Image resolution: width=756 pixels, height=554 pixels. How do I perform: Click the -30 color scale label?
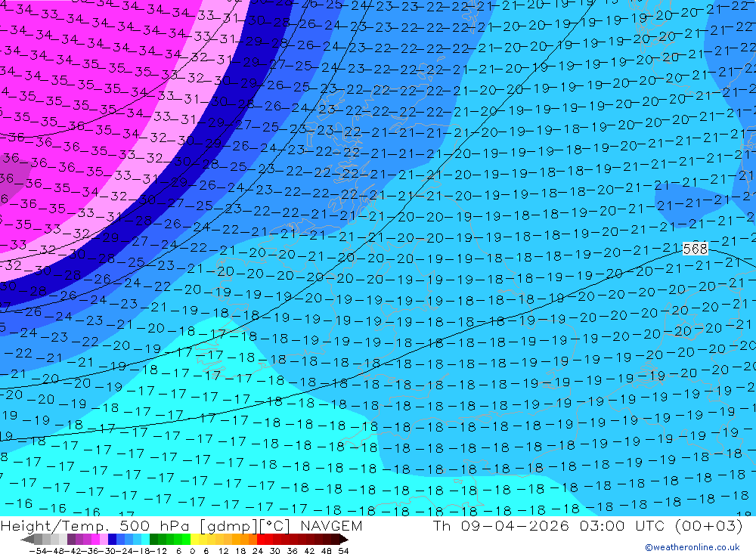click(107, 551)
